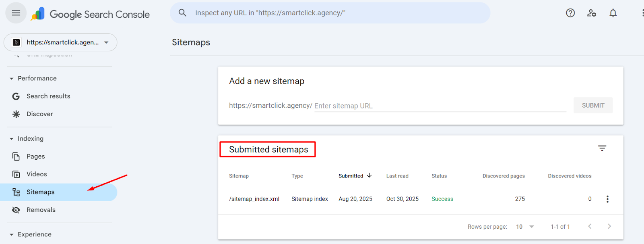The height and width of the screenshot is (244, 644).
Task: Collapse the Experience section
Action: pyautogui.click(x=12, y=235)
